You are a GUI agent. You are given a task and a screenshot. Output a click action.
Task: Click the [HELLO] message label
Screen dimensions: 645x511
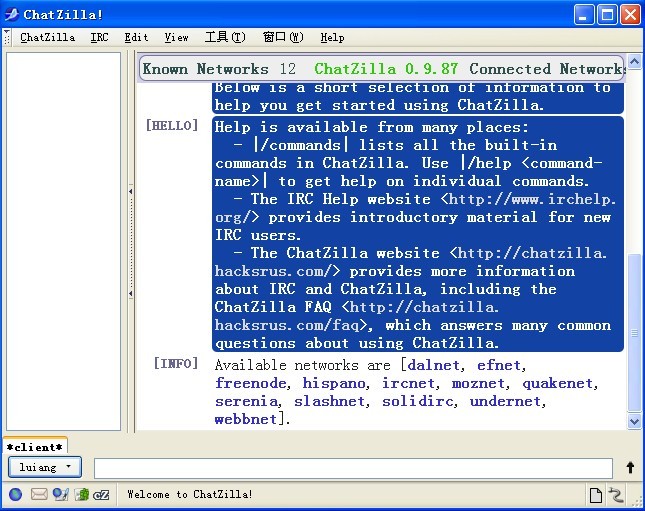click(x=172, y=125)
